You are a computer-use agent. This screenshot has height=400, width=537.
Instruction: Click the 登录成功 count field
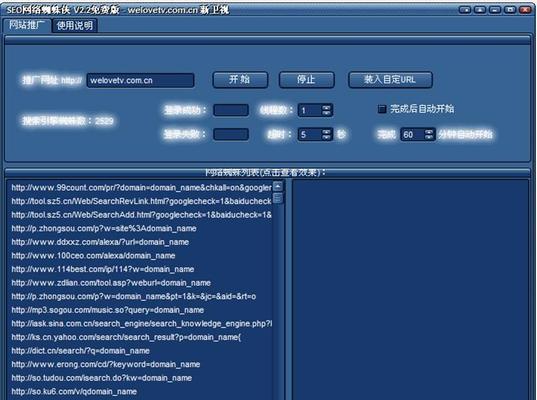[x=231, y=110]
